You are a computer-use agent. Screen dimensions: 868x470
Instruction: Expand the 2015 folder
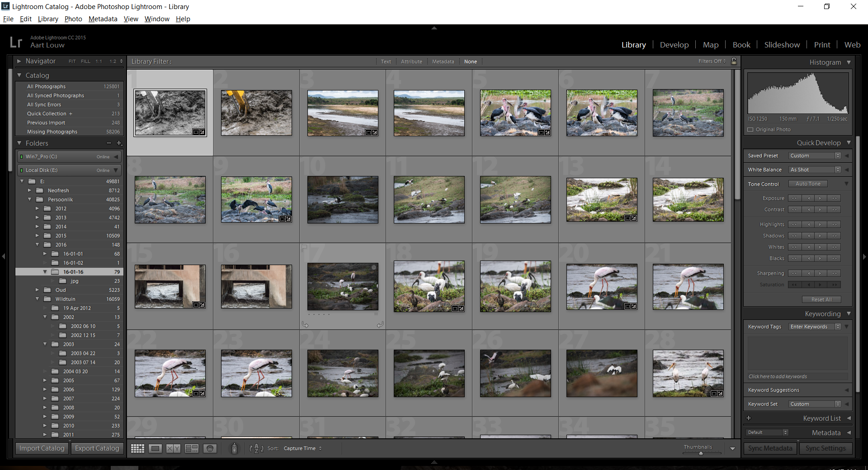[x=37, y=236]
